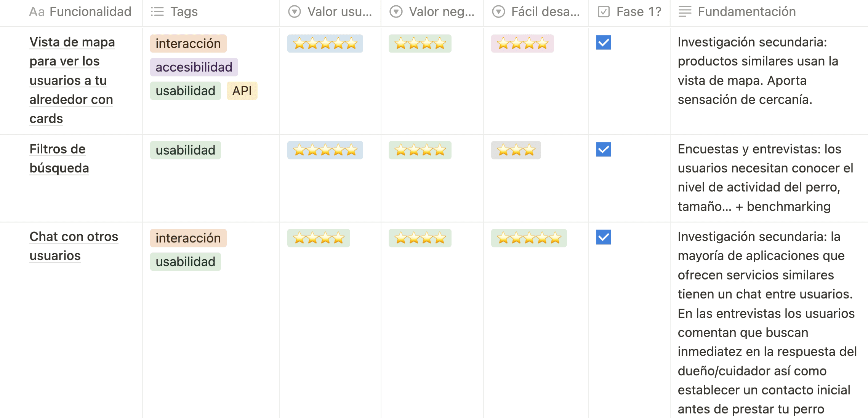
Task: Open five-star Fácil desarrollo select in Chat row
Action: point(529,238)
